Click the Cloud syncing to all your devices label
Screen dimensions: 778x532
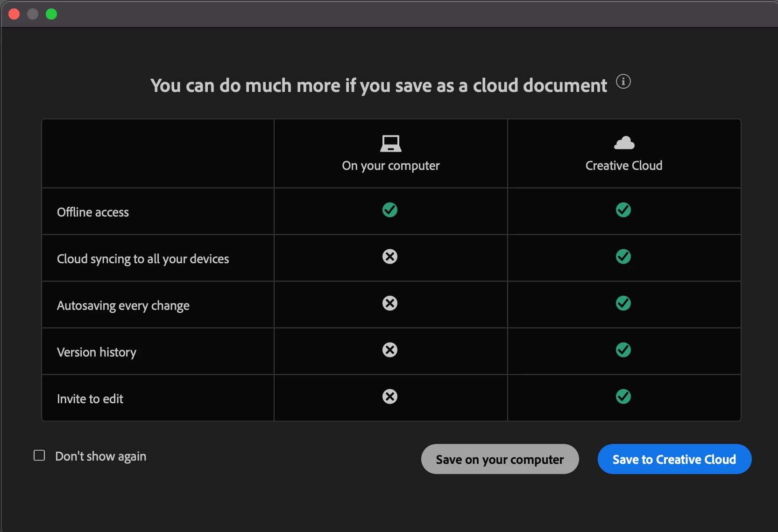pyautogui.click(x=143, y=259)
